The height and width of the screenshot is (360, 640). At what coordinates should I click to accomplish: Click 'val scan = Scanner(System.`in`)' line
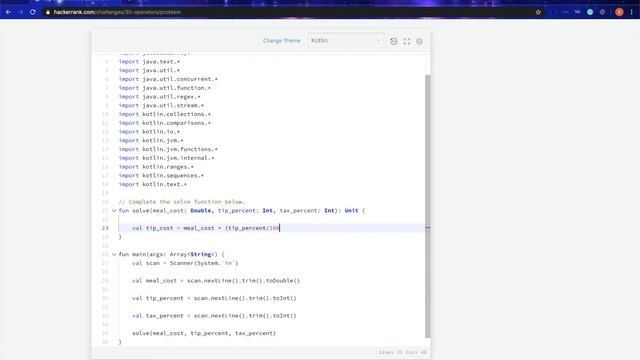185,263
